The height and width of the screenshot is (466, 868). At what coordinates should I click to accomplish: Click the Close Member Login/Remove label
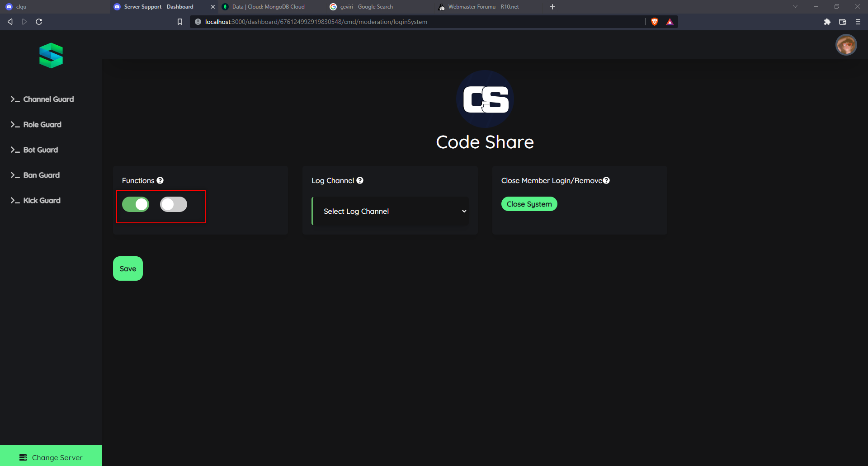click(552, 180)
